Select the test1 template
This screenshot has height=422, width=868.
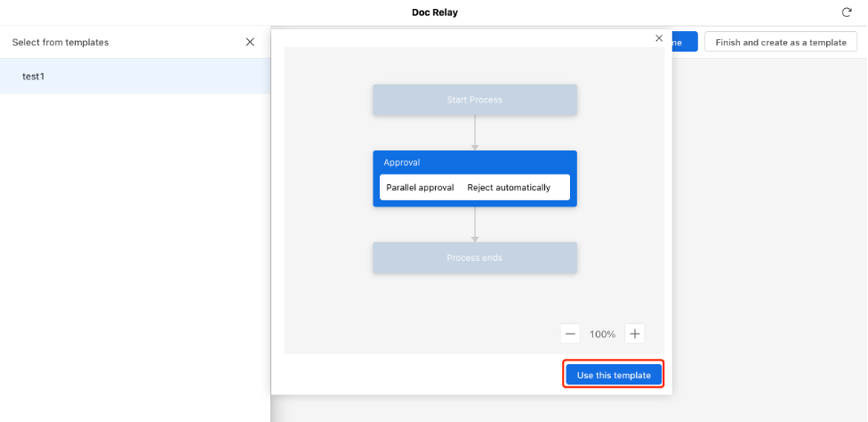(x=34, y=77)
